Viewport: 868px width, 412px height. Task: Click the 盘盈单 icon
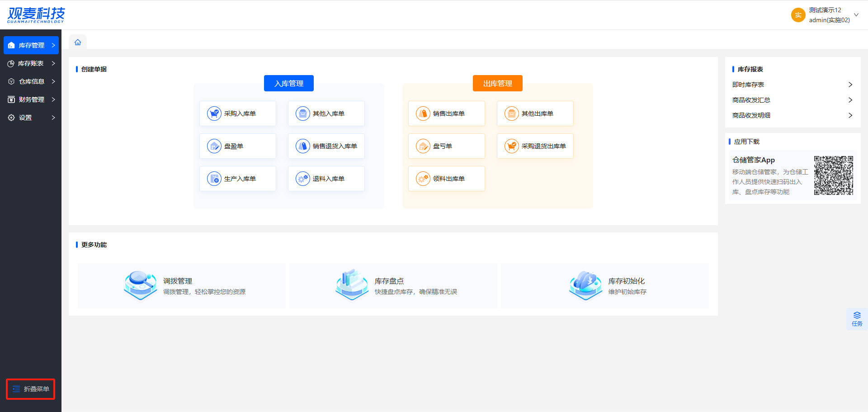click(214, 146)
